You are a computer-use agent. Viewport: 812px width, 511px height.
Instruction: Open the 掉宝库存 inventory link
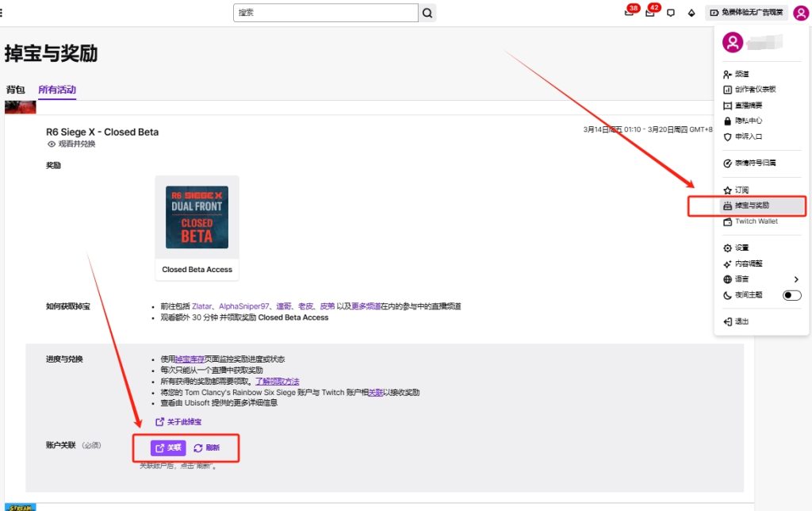(x=190, y=359)
